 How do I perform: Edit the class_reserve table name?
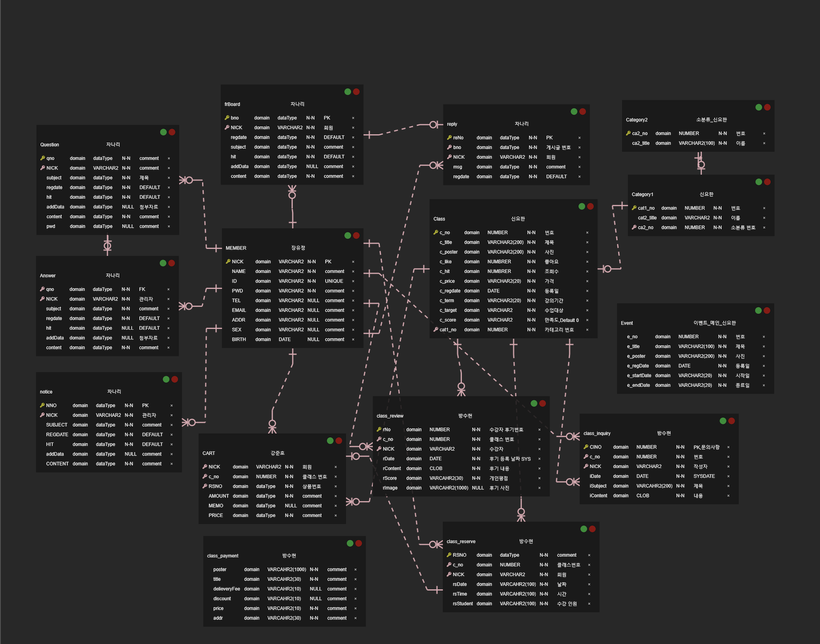(x=461, y=542)
